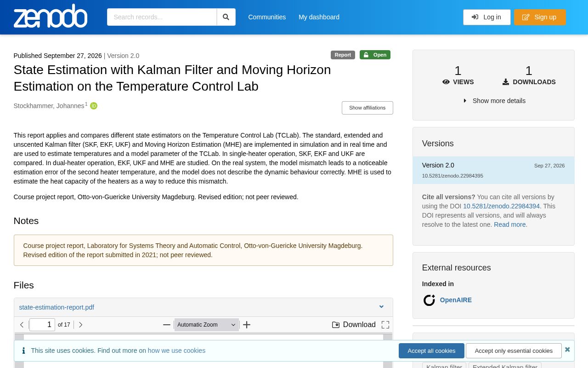Open the state-estimation-report.pdf file link
The height and width of the screenshot is (368, 588).
(57, 307)
